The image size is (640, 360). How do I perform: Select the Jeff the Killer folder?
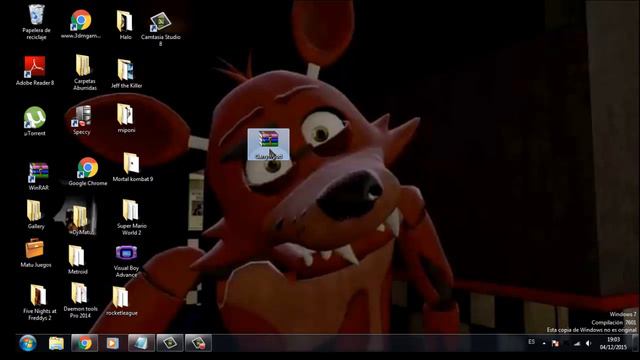(x=126, y=73)
